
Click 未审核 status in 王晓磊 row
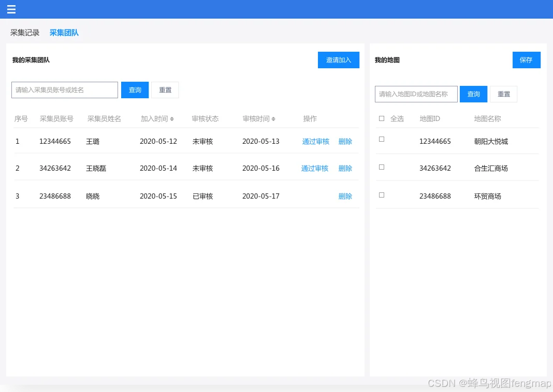pos(203,169)
